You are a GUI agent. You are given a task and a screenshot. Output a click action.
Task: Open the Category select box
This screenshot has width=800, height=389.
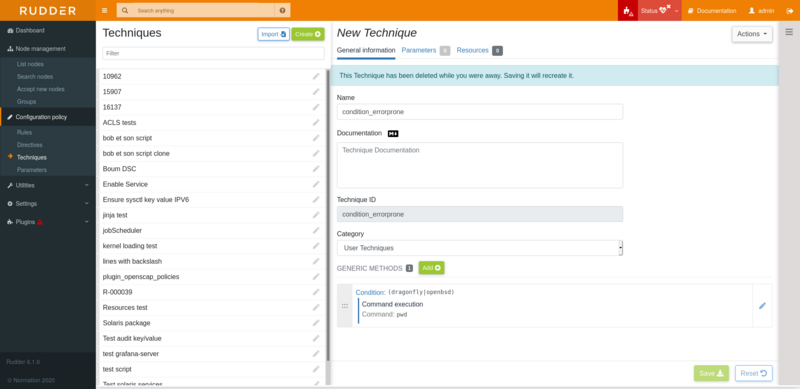point(480,248)
